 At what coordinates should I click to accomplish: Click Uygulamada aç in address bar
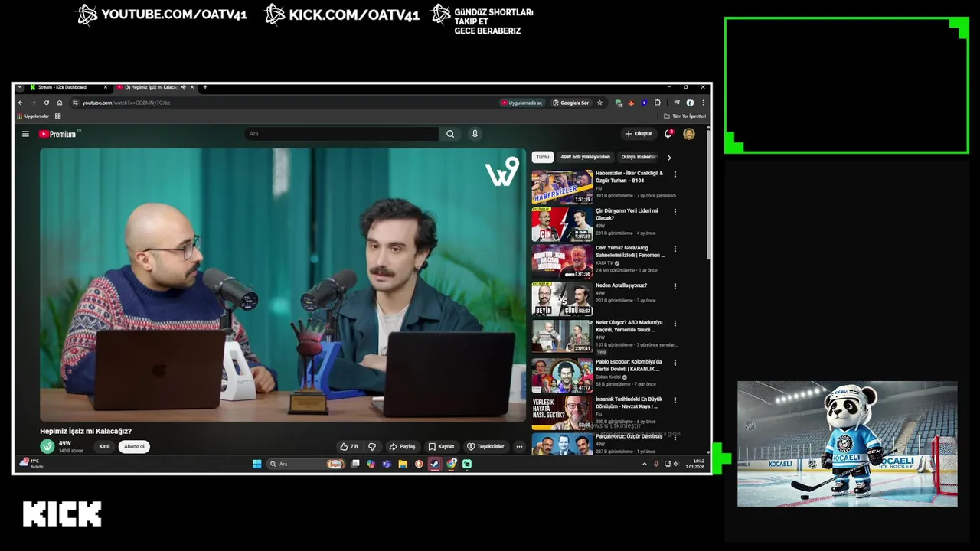click(x=521, y=103)
